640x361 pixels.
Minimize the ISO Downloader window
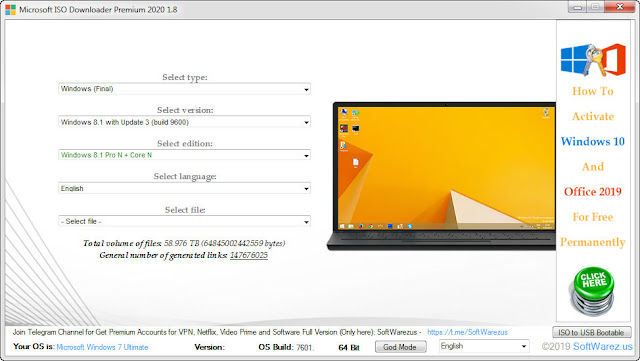pos(578,7)
